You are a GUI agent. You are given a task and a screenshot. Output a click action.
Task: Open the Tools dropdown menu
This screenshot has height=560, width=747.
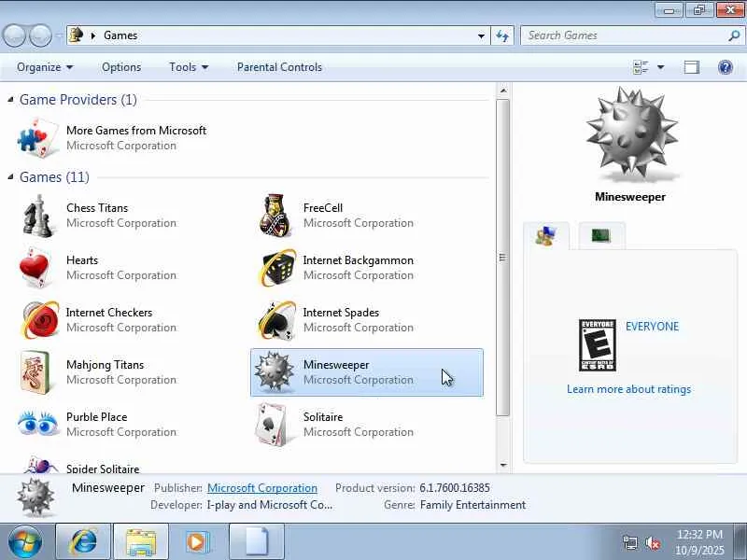tap(189, 67)
